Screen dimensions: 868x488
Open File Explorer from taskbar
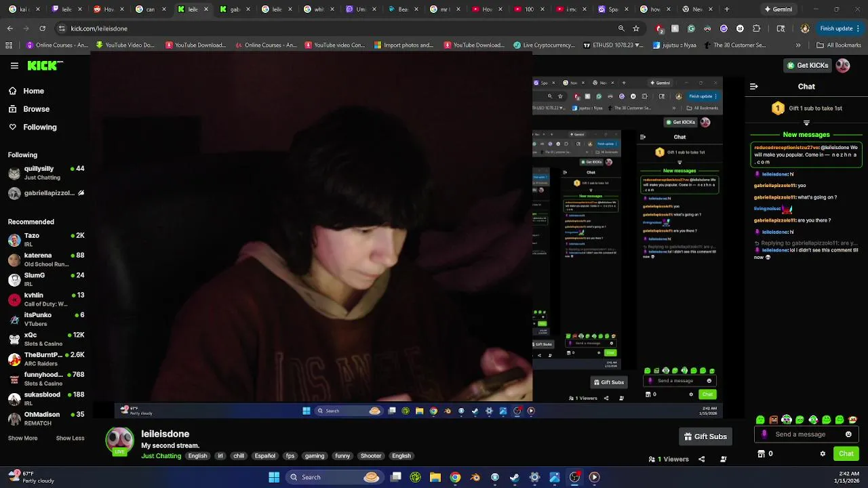tap(435, 477)
